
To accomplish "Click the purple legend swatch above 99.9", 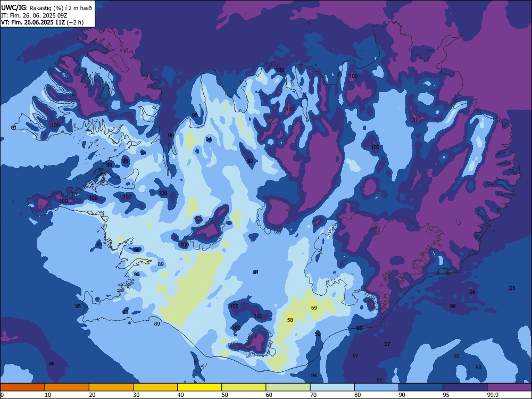I will pos(509,387).
